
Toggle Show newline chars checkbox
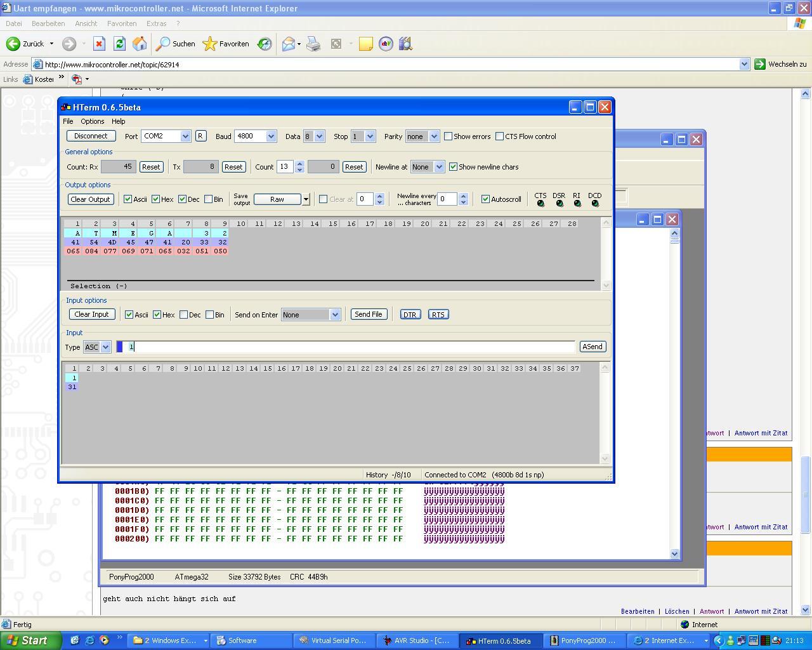[x=454, y=167]
